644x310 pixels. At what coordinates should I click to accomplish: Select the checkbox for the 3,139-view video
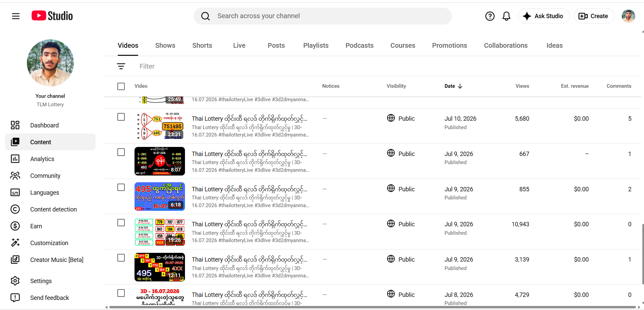point(121,258)
